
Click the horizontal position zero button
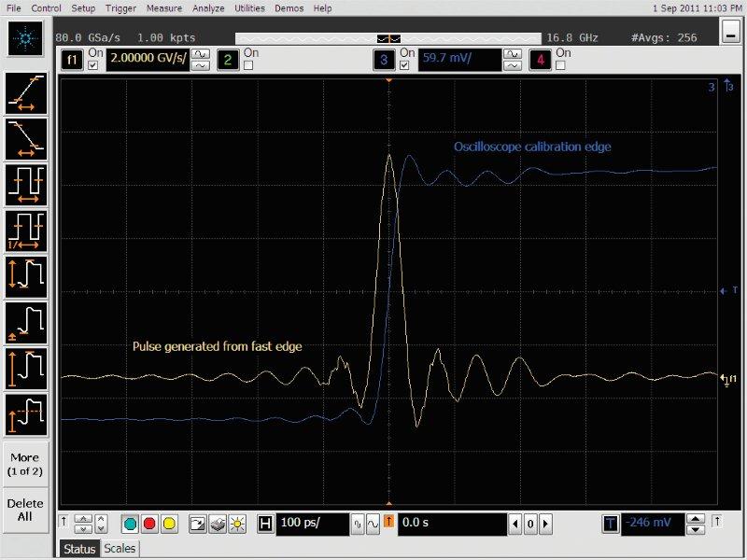pyautogui.click(x=530, y=524)
